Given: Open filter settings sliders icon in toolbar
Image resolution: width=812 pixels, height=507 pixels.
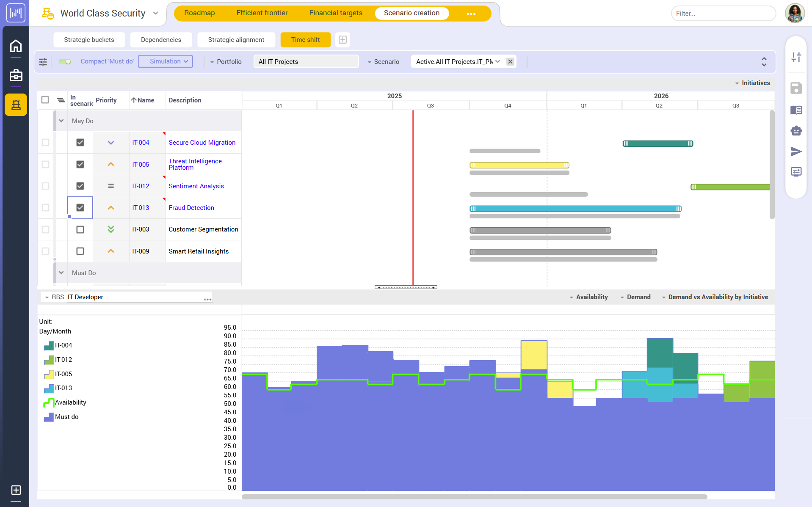Looking at the screenshot, I should [x=43, y=62].
